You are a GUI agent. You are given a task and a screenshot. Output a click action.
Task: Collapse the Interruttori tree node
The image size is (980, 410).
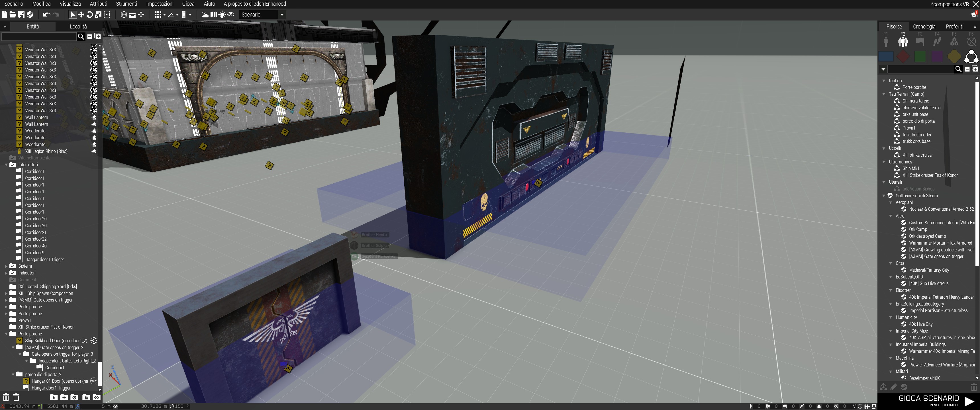tap(6, 165)
